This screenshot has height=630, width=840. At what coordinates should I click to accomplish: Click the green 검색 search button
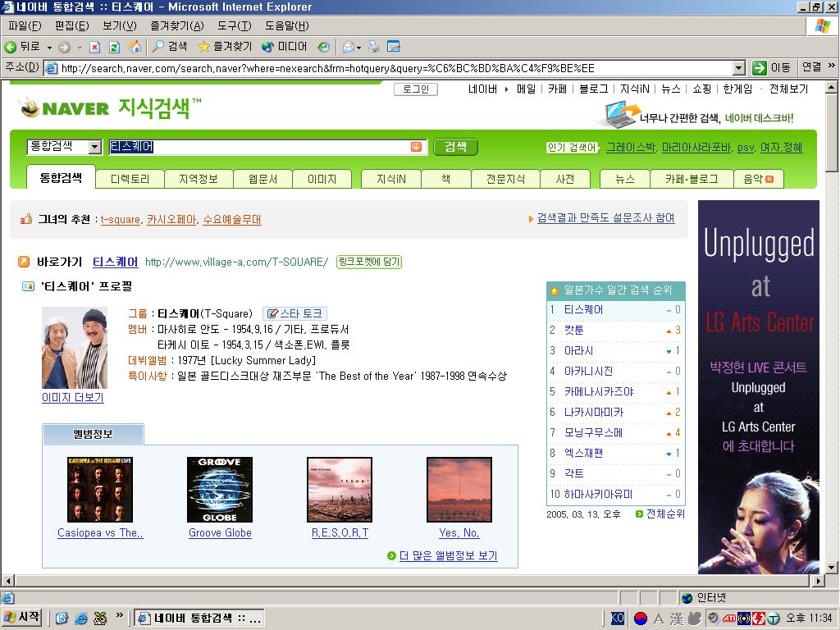tap(455, 147)
